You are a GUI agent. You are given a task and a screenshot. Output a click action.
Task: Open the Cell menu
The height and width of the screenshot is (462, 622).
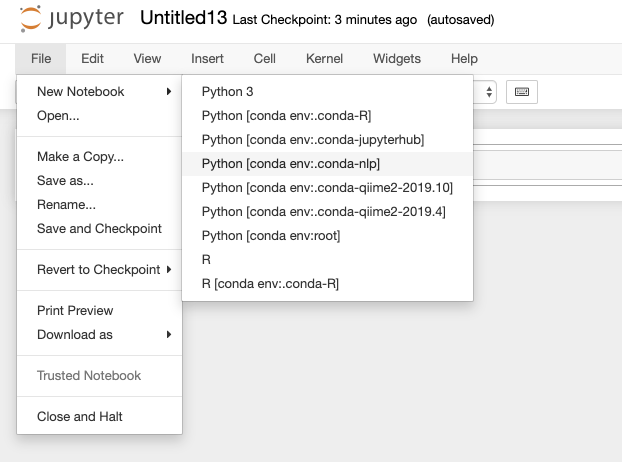point(265,59)
